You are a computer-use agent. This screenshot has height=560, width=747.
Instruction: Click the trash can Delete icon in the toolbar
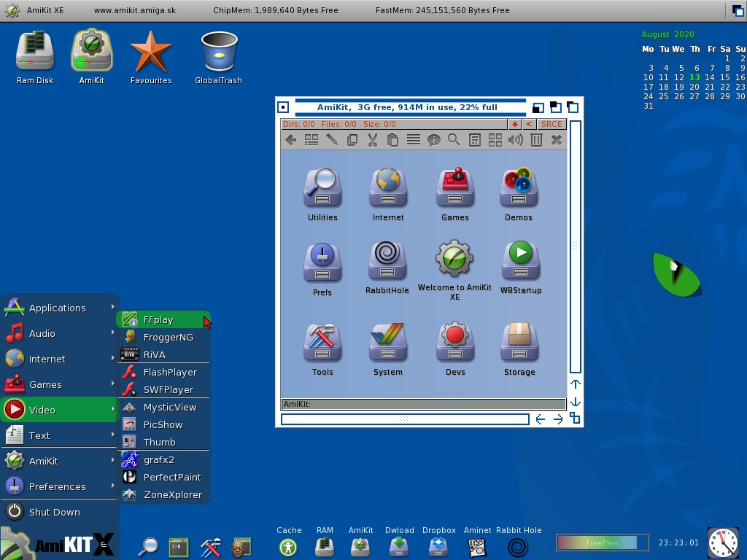pos(536,140)
